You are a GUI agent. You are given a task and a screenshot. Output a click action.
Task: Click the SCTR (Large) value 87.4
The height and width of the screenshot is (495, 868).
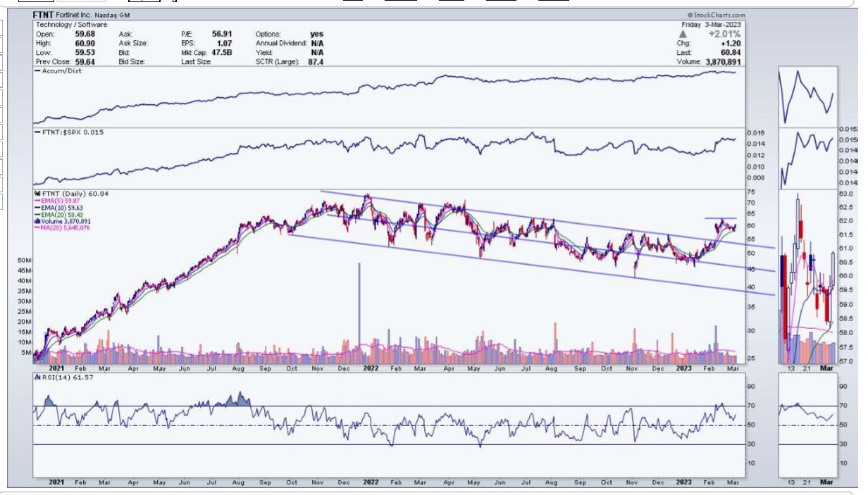[x=316, y=61]
